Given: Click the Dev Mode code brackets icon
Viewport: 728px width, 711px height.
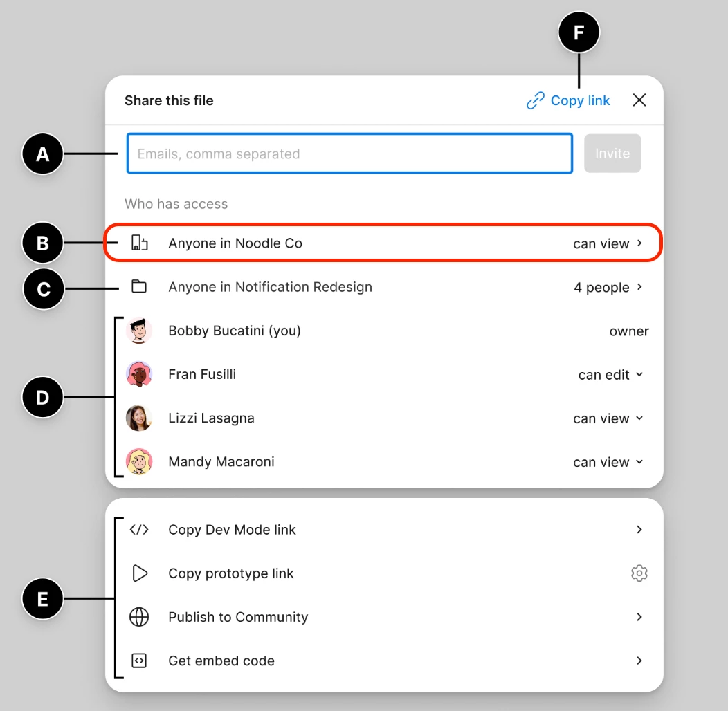Looking at the screenshot, I should coord(139,530).
